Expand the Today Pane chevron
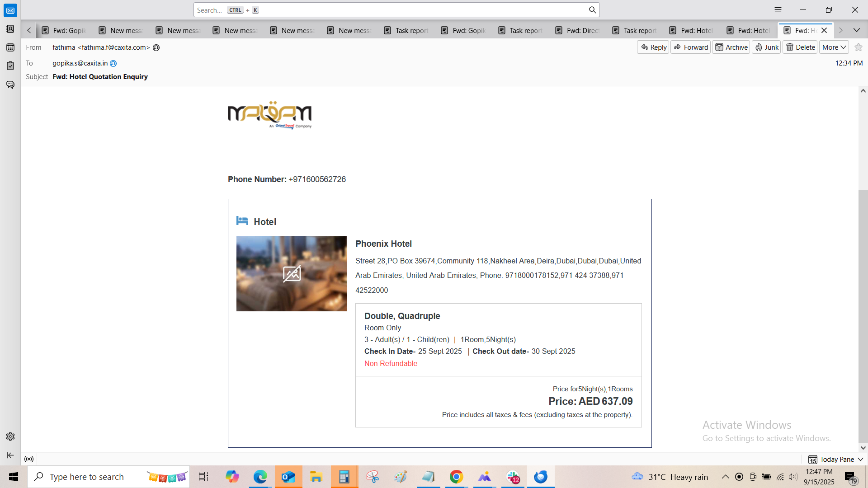 click(x=860, y=459)
